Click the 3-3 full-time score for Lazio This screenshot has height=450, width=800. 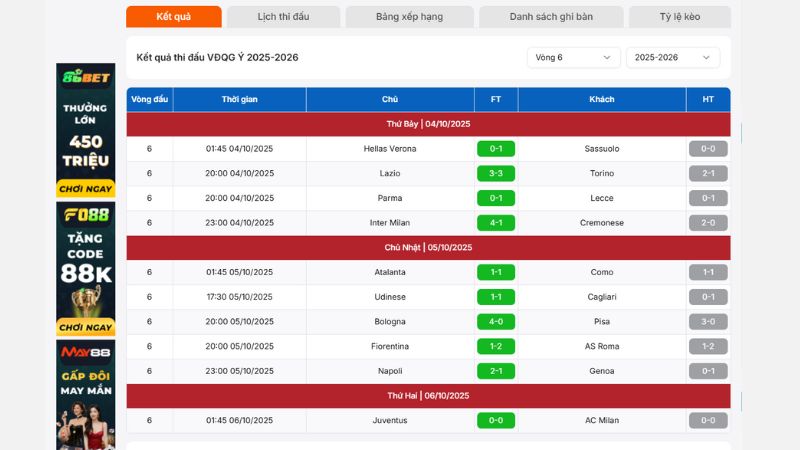[x=496, y=174]
